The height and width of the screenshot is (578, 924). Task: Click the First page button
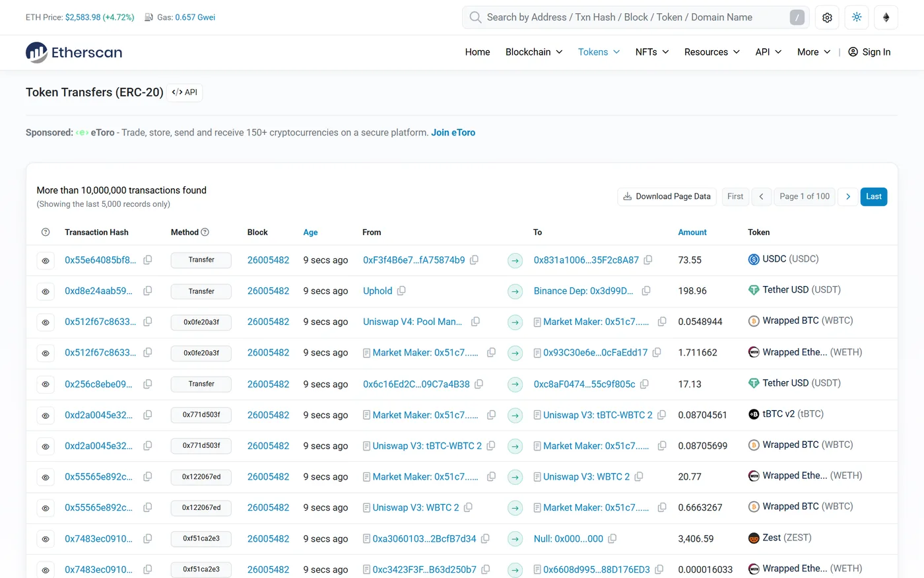pyautogui.click(x=735, y=196)
